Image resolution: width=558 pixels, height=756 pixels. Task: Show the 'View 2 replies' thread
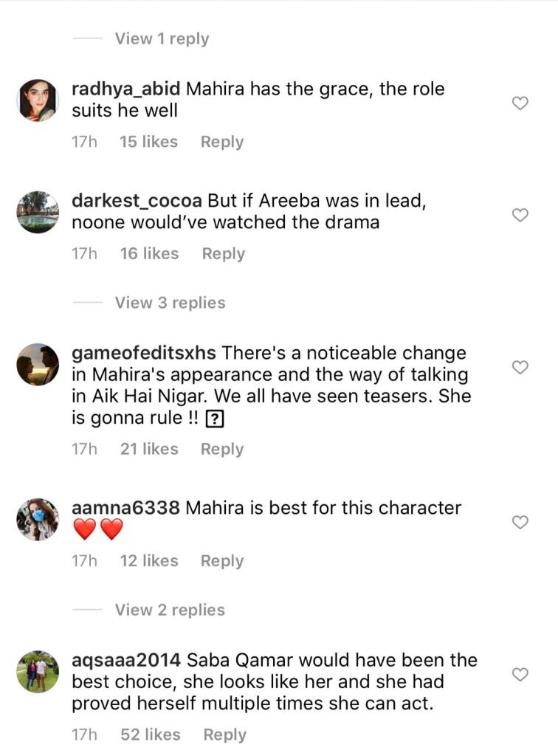(170, 610)
